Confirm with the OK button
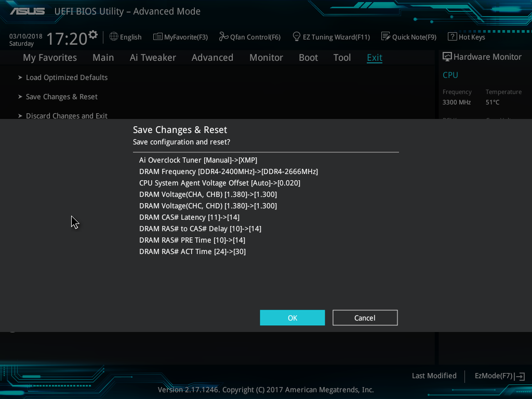Screen dimensions: 532x399 pos(292,317)
